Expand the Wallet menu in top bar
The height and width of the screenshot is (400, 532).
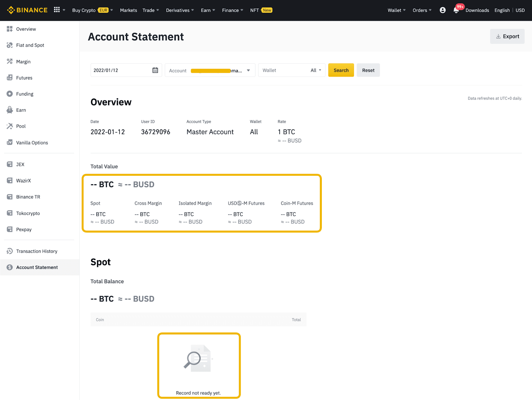pyautogui.click(x=396, y=10)
